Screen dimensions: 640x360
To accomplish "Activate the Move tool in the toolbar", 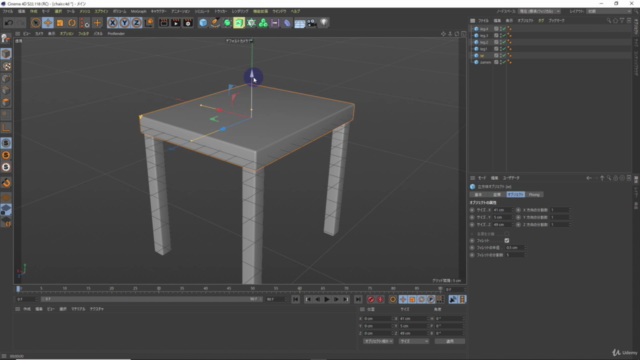I will (x=48, y=23).
